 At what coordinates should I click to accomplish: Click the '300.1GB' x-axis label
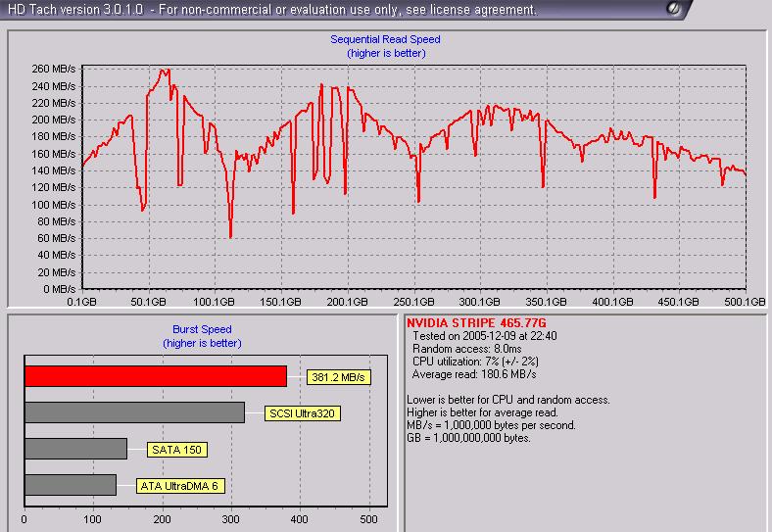point(479,302)
